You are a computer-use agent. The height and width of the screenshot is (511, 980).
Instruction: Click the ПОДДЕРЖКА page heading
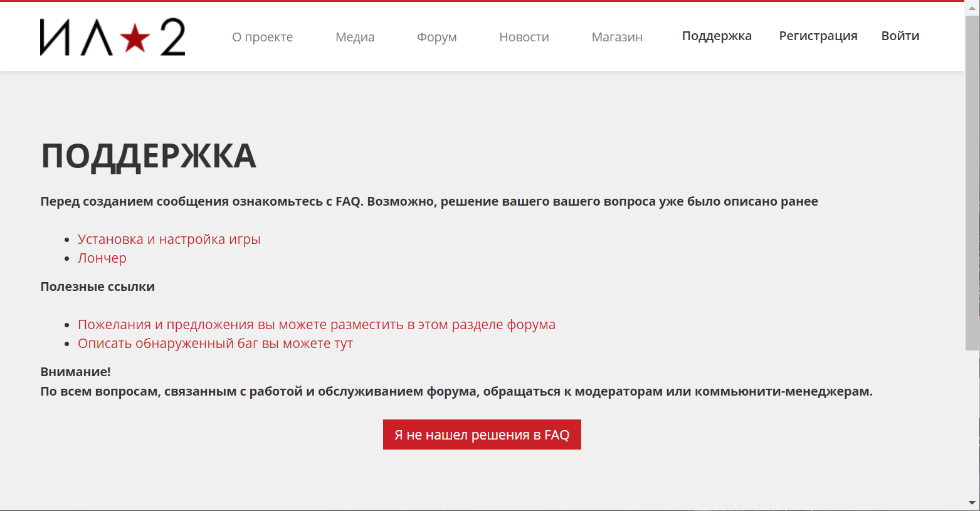pyautogui.click(x=149, y=156)
